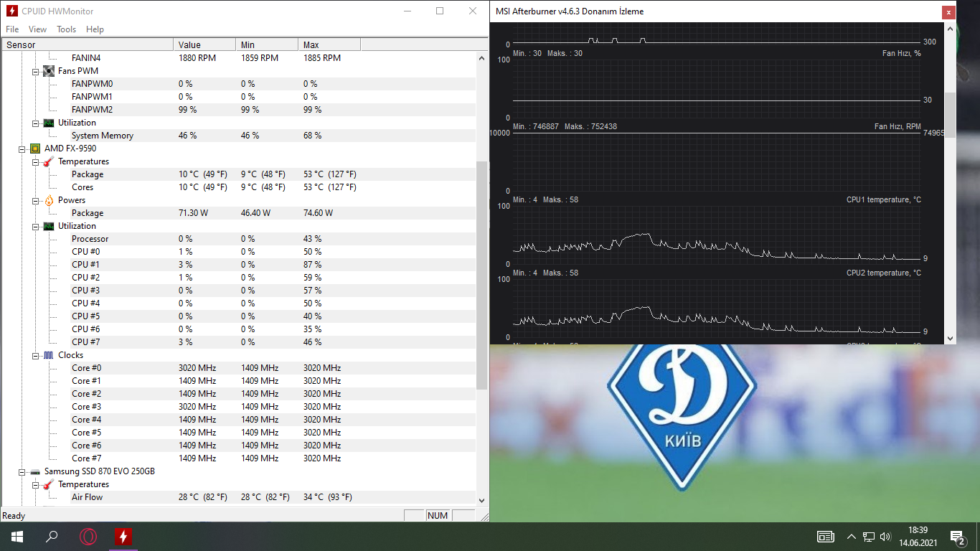This screenshot has width=980, height=551.
Task: Click the CPU1 temperature graph in Afterburner
Action: [x=717, y=236]
